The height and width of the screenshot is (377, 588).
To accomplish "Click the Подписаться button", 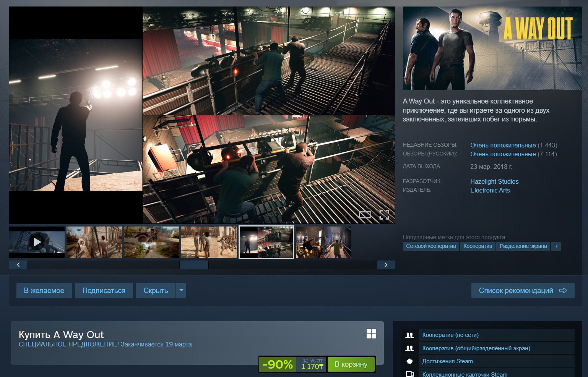I will pos(104,291).
